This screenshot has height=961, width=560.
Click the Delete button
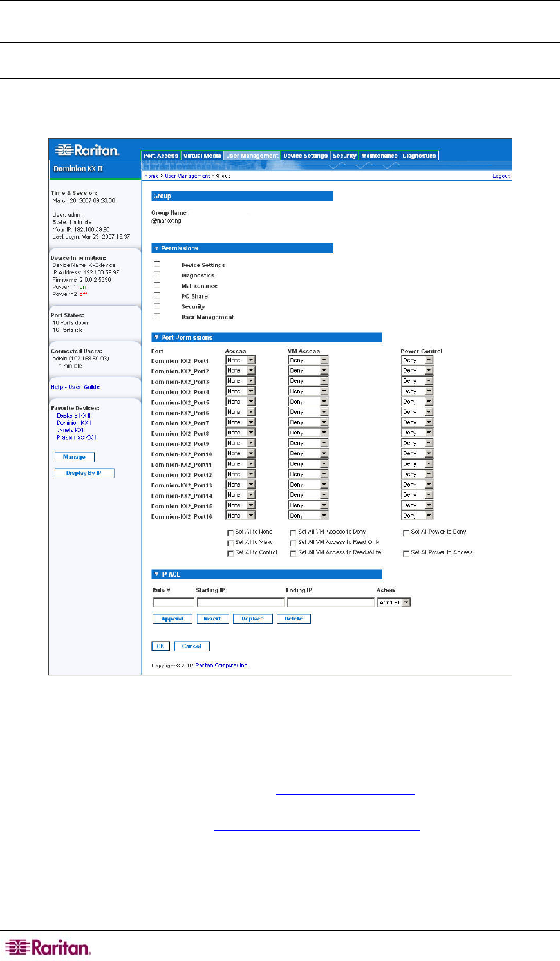click(x=294, y=619)
